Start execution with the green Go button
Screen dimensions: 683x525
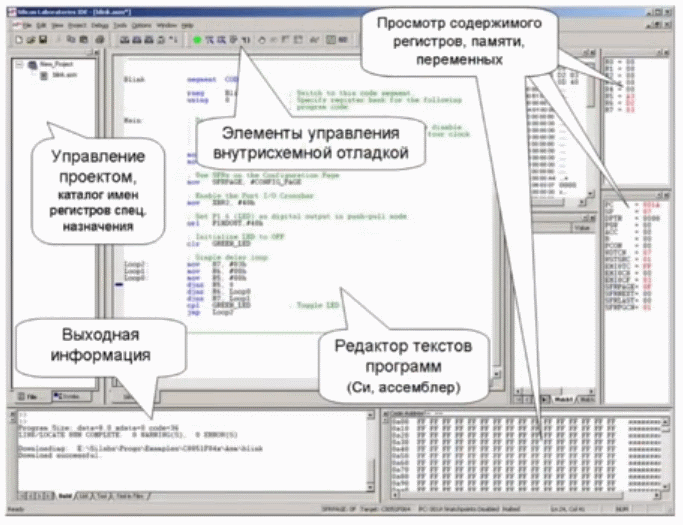pos(197,40)
